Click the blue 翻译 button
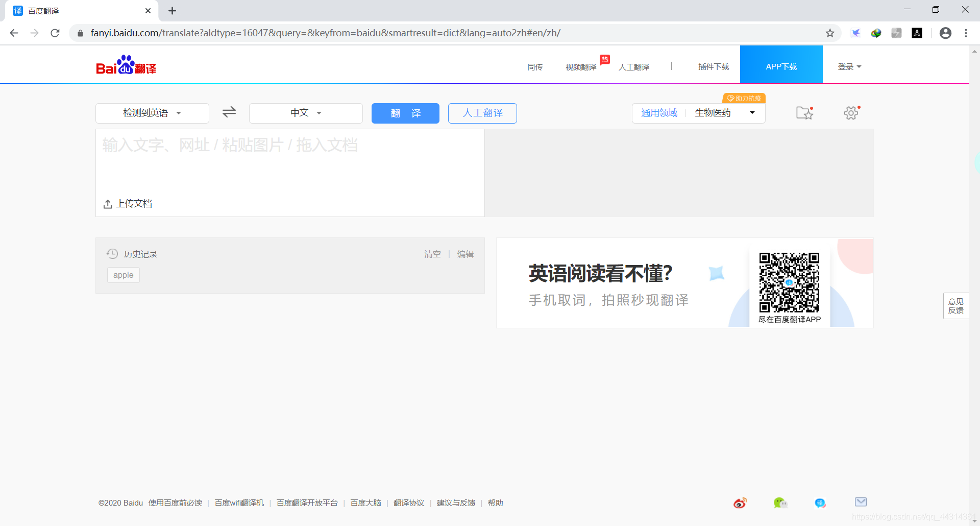Viewport: 980px width, 526px height. 405,113
